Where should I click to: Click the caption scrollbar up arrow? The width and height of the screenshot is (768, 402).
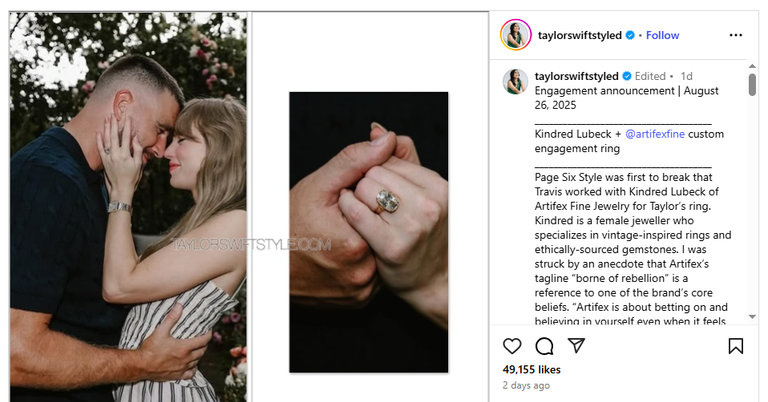752,66
